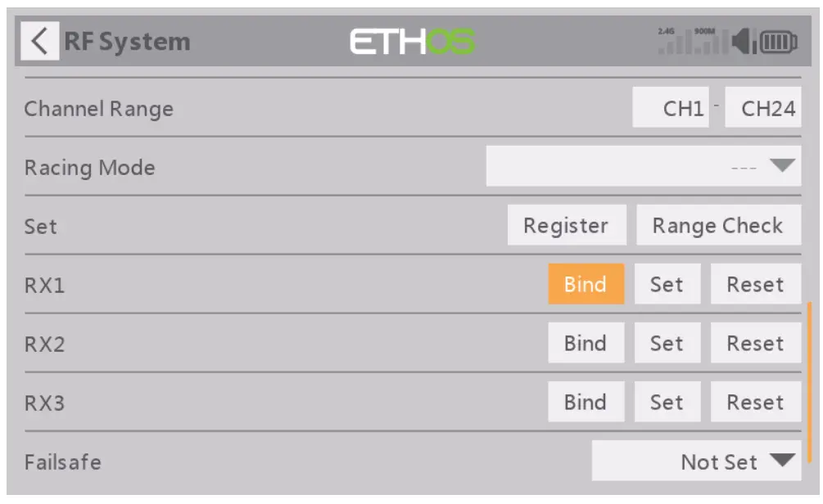The width and height of the screenshot is (823, 504).
Task: Open Set options for RX1
Action: (667, 285)
